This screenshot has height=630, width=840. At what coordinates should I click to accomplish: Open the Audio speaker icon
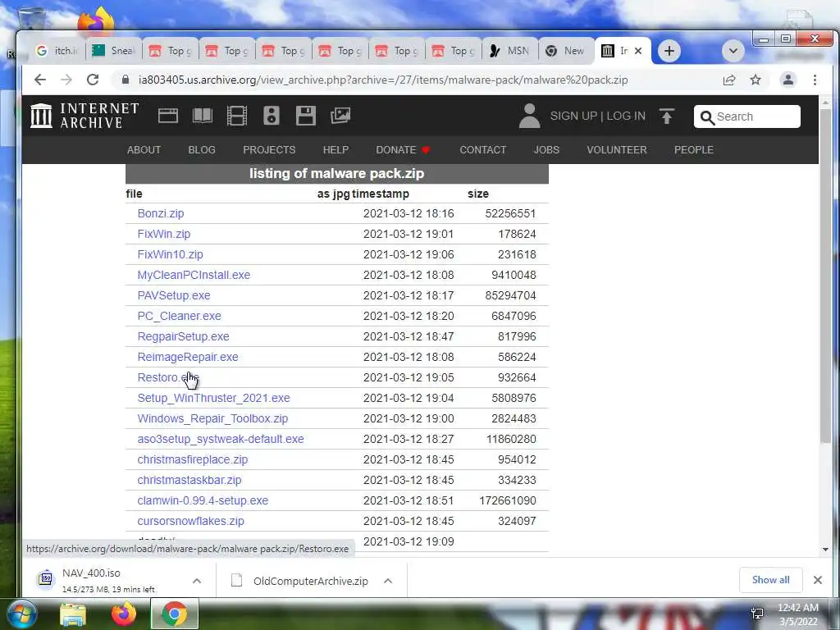click(x=271, y=116)
